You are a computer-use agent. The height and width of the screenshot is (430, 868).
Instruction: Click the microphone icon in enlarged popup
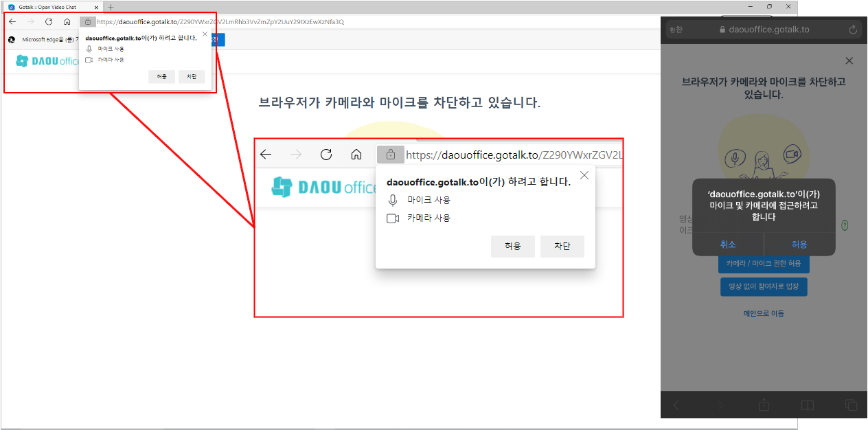[393, 200]
